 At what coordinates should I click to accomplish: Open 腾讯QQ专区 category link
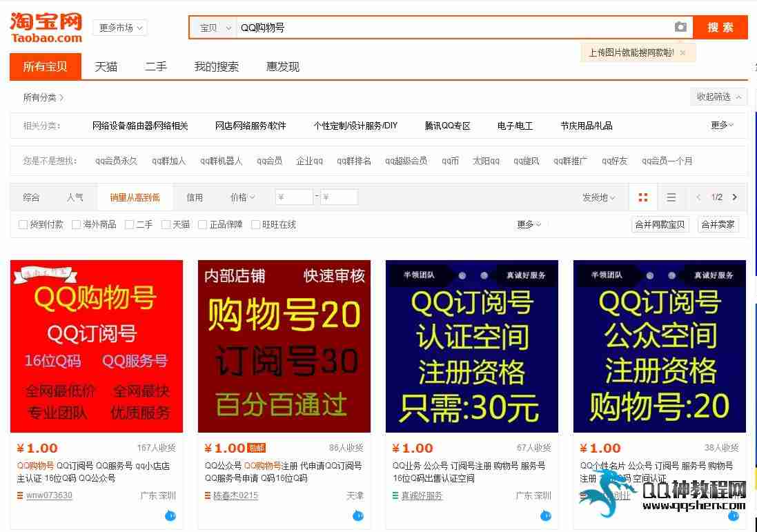coord(448,126)
